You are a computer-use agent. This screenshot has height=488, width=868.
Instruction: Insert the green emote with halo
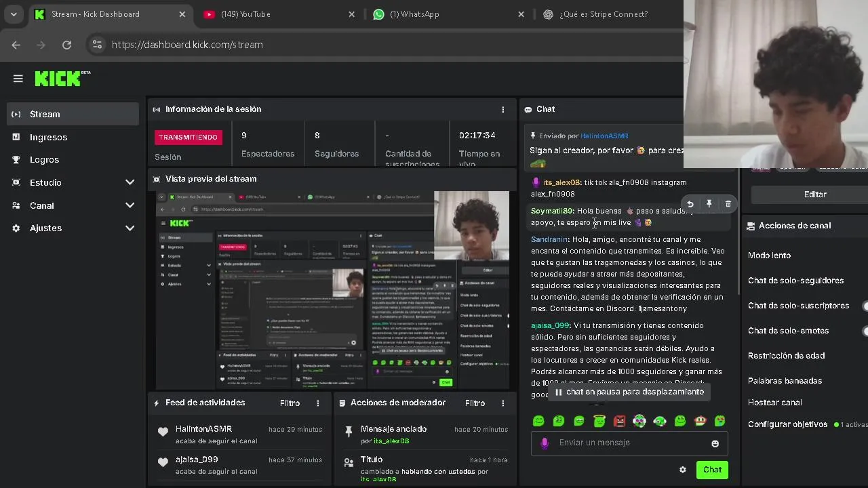[x=599, y=421]
